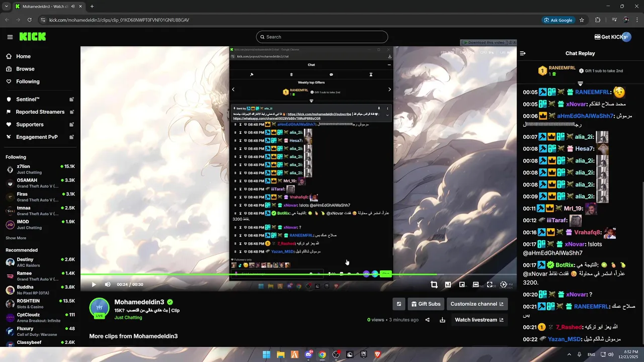Open File Explorer from taskbar
Image resolution: width=644 pixels, height=362 pixels.
(281, 354)
